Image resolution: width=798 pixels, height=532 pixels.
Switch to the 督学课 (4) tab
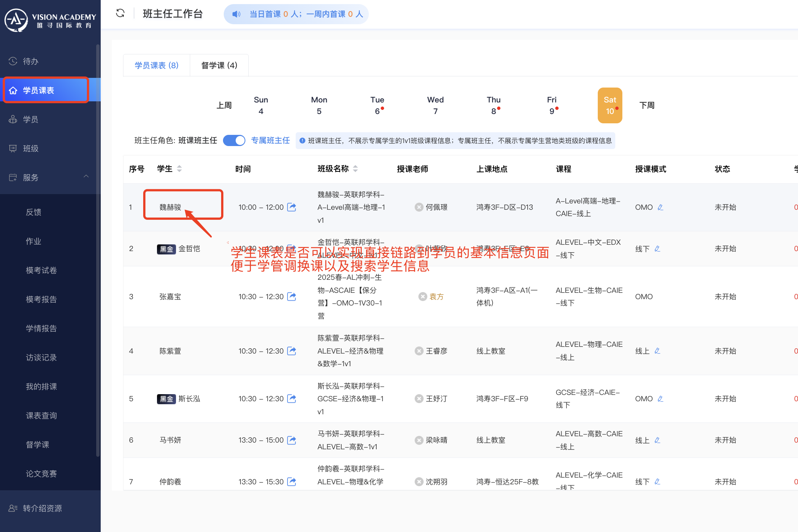pyautogui.click(x=219, y=66)
